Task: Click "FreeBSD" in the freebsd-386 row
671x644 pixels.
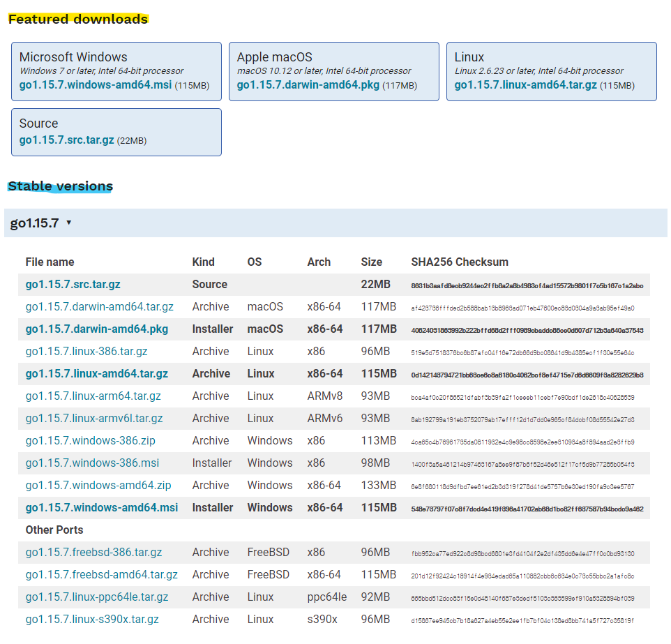Action: pos(269,552)
